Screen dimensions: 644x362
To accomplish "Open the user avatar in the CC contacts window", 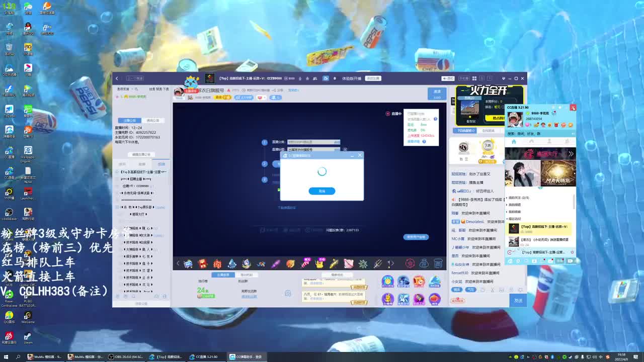I will click(515, 119).
